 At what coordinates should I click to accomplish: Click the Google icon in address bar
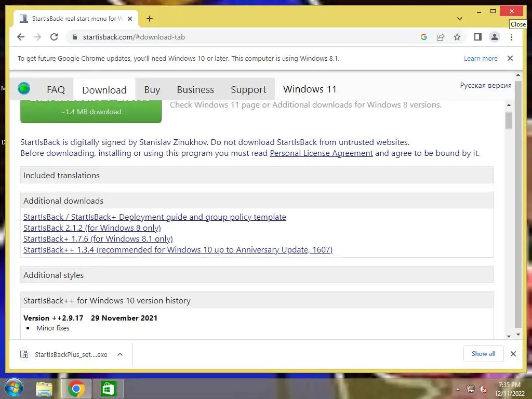(424, 37)
